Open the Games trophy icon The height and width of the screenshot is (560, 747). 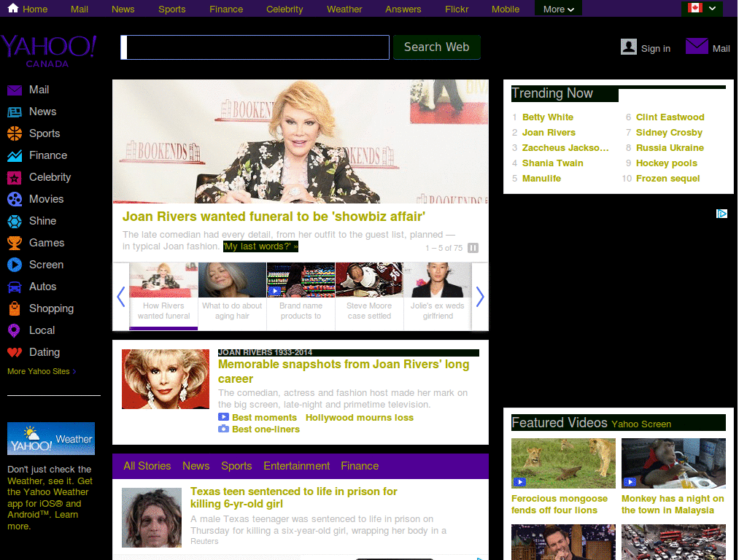15,243
